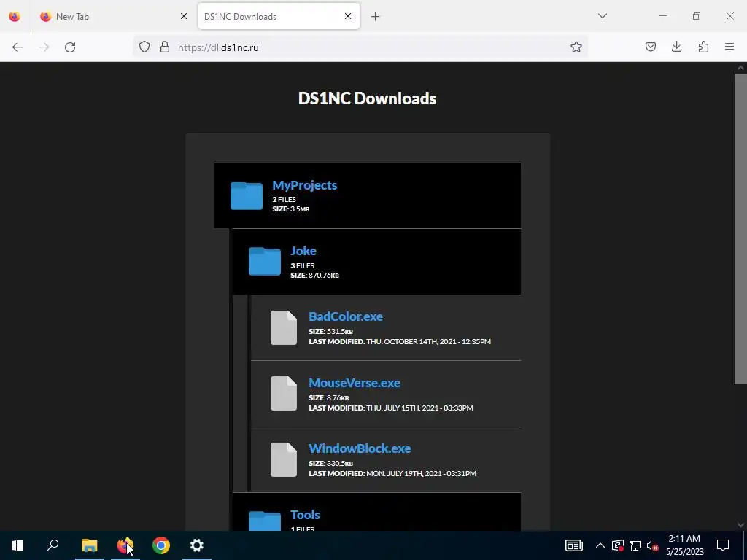Bookmark this page with the star
The image size is (747, 560).
click(x=576, y=47)
